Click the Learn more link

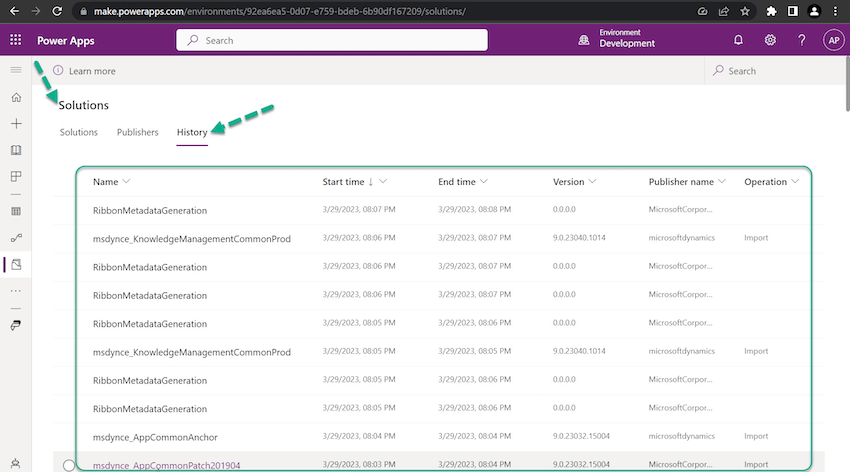[92, 71]
